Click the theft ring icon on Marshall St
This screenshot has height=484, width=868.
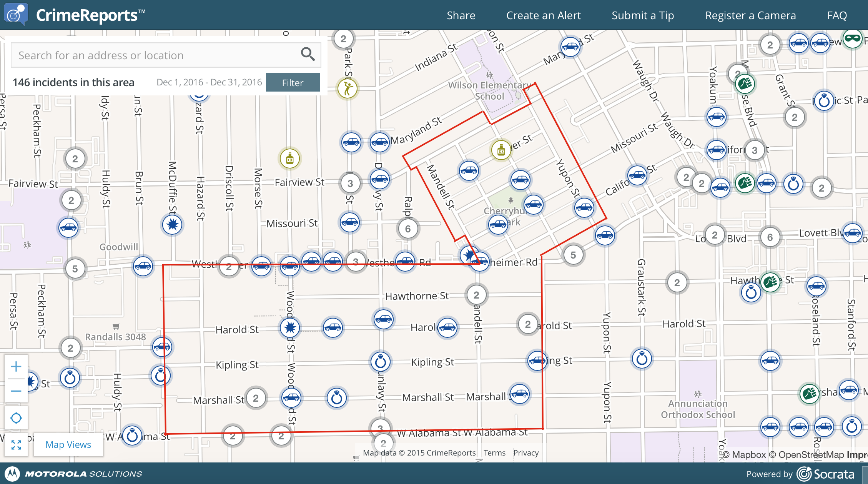[x=337, y=398]
